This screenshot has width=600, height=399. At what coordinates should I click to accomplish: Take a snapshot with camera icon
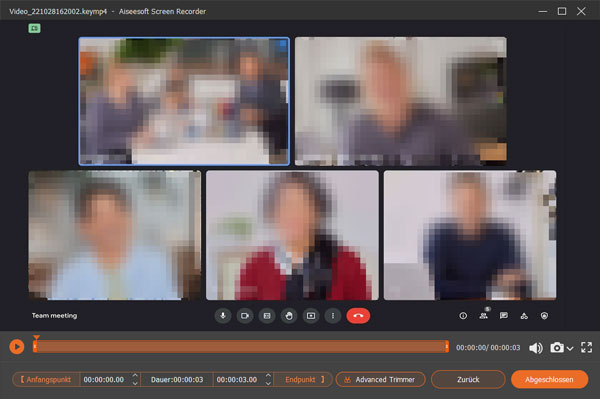coord(557,347)
